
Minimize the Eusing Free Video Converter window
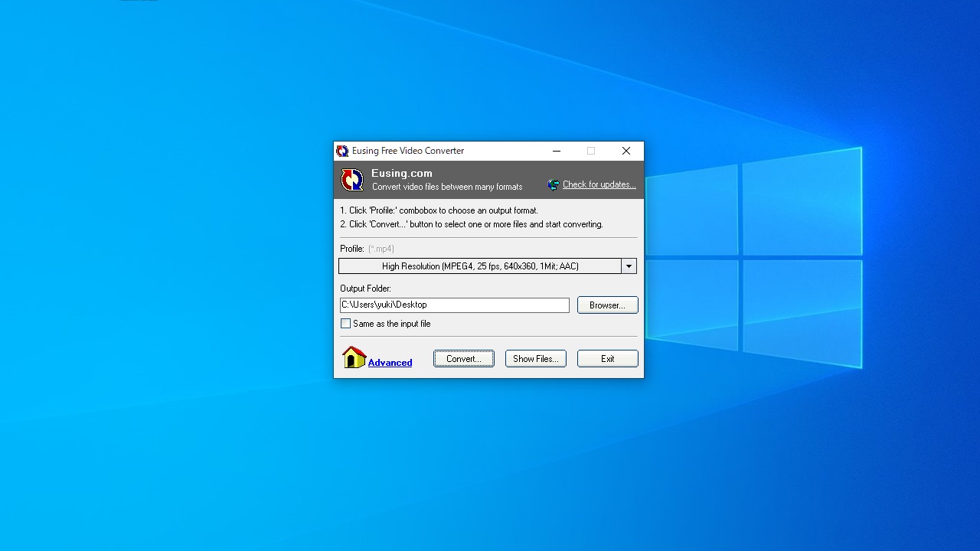point(557,151)
